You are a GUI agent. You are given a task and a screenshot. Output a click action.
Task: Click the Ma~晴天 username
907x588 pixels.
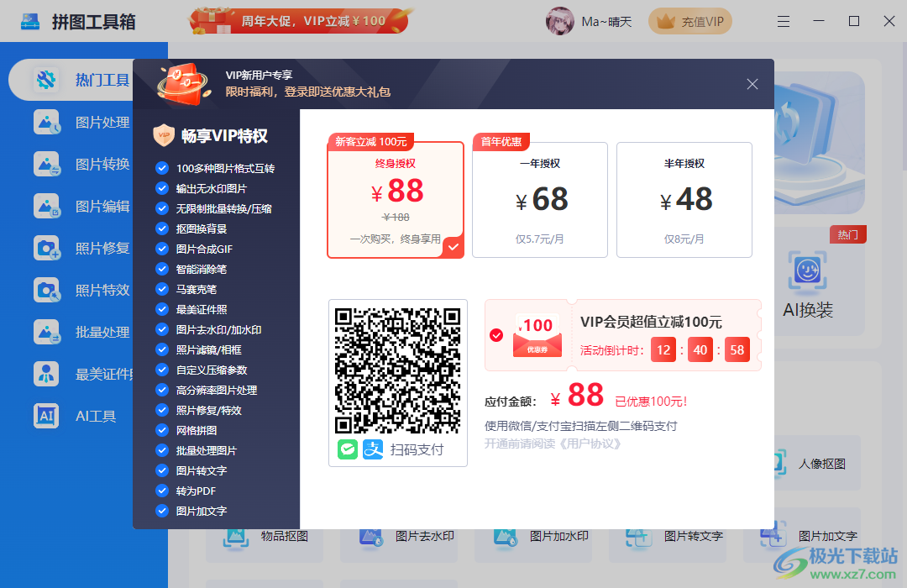point(606,21)
